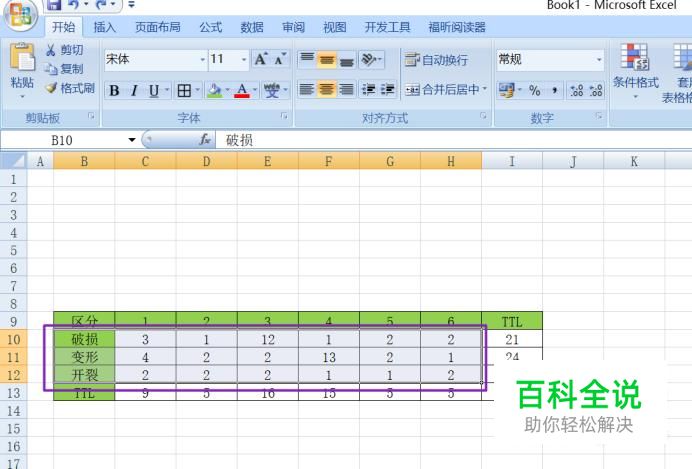This screenshot has width=692, height=469.
Task: Select row 10 header
Action: [x=13, y=339]
